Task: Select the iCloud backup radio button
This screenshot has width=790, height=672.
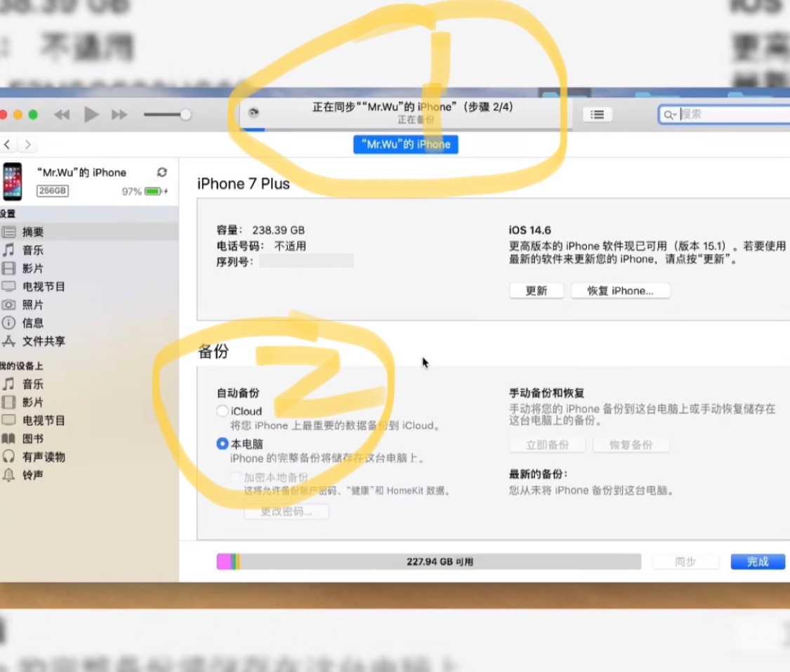Action: (x=223, y=411)
